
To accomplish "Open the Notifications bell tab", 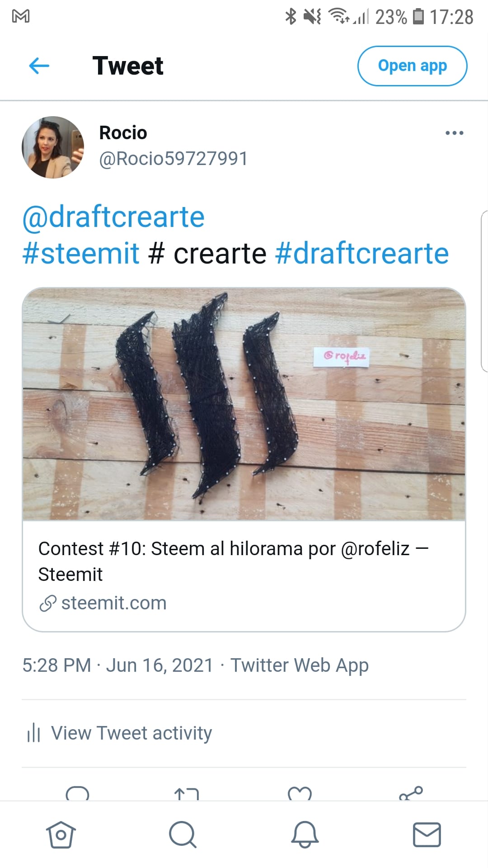I will click(x=305, y=835).
